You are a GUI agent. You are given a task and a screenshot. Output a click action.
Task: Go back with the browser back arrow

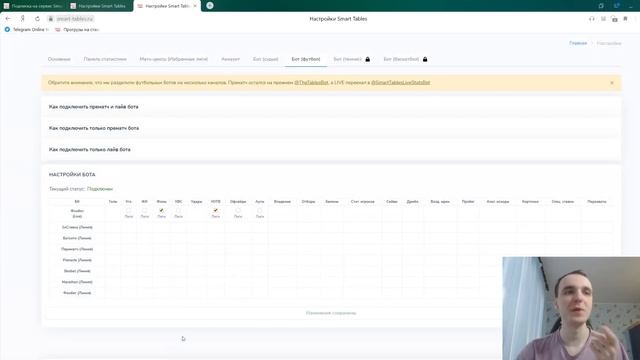point(8,19)
